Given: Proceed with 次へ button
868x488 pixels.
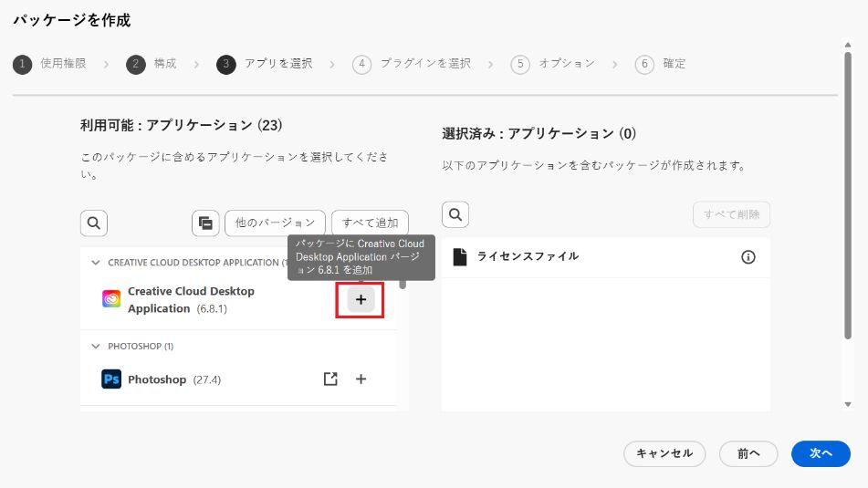Looking at the screenshot, I should tap(821, 453).
